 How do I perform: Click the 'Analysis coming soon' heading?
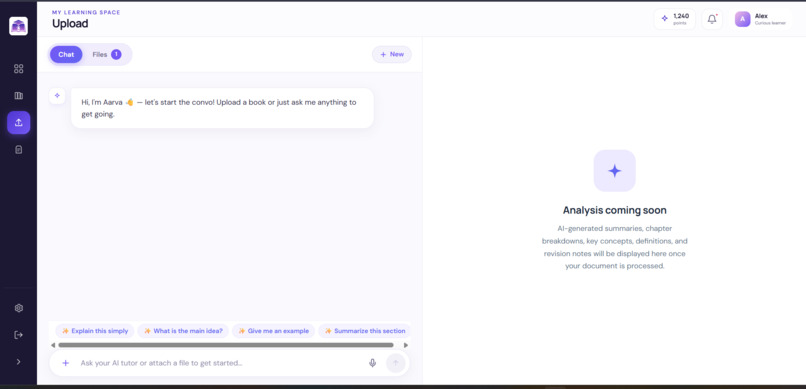pyautogui.click(x=614, y=210)
